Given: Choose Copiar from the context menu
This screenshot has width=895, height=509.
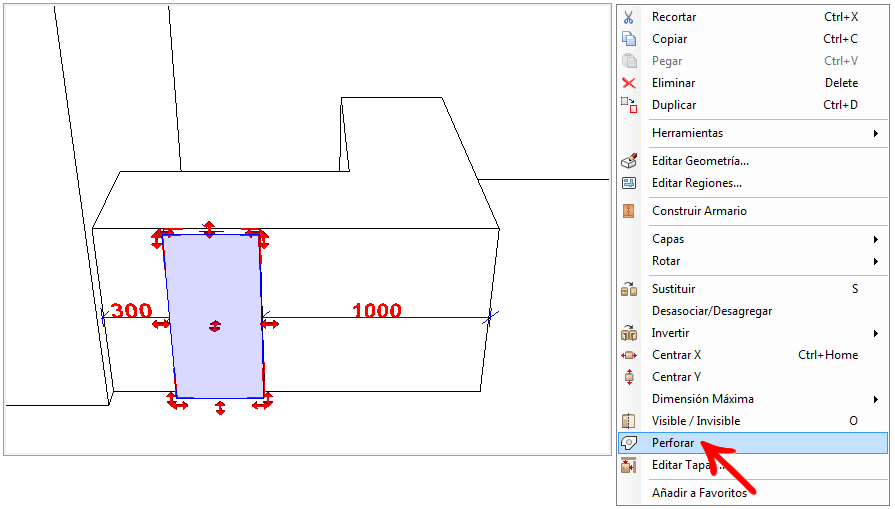Looking at the screenshot, I should 753,39.
